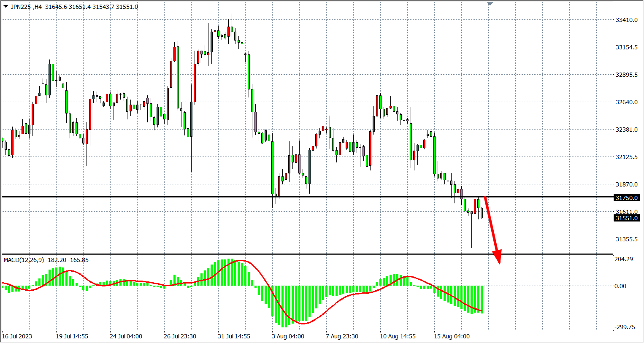
Task: Open the triangle menu beside JPN225 title
Action: tap(5, 7)
